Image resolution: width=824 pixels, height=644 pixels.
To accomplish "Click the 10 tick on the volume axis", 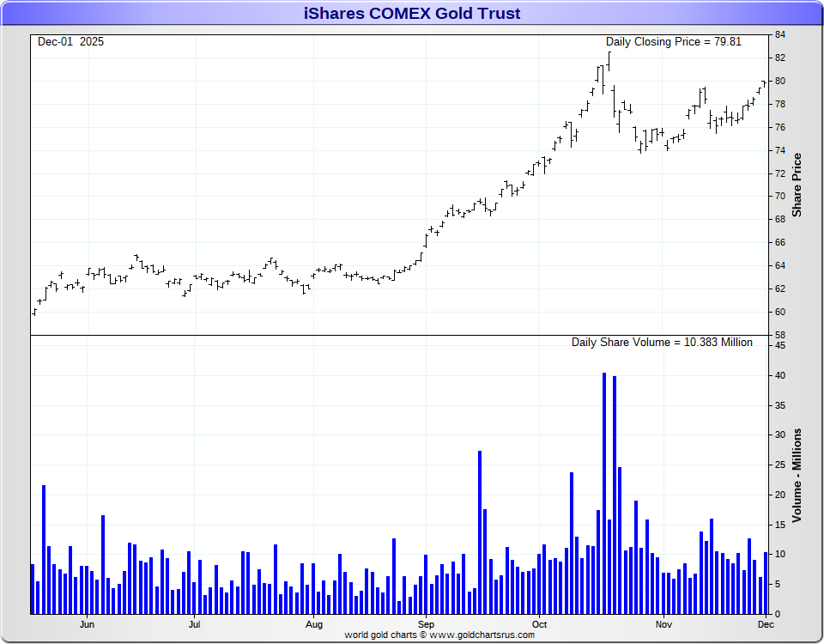I will click(x=780, y=554).
